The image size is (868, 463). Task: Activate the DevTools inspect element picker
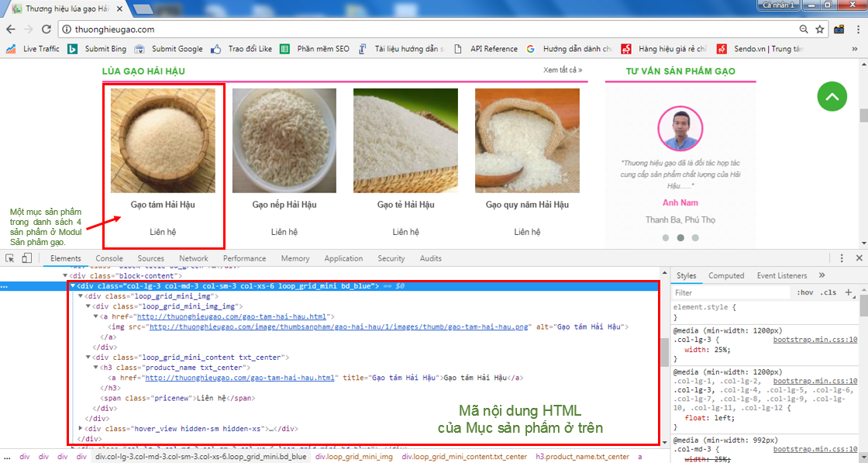[x=9, y=258]
